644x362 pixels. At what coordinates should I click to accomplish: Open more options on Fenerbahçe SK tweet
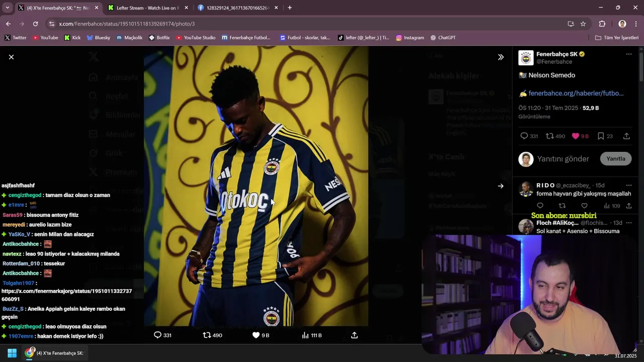point(629,54)
